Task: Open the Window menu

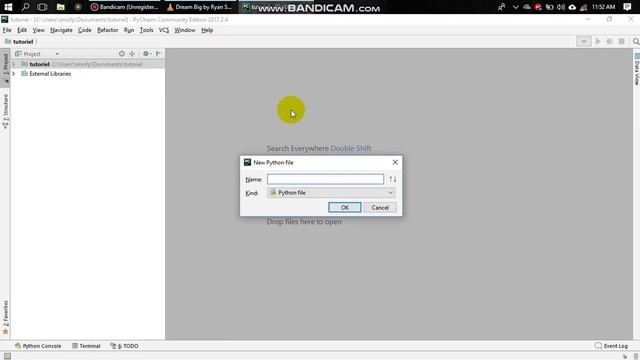Action: pyautogui.click(x=185, y=30)
